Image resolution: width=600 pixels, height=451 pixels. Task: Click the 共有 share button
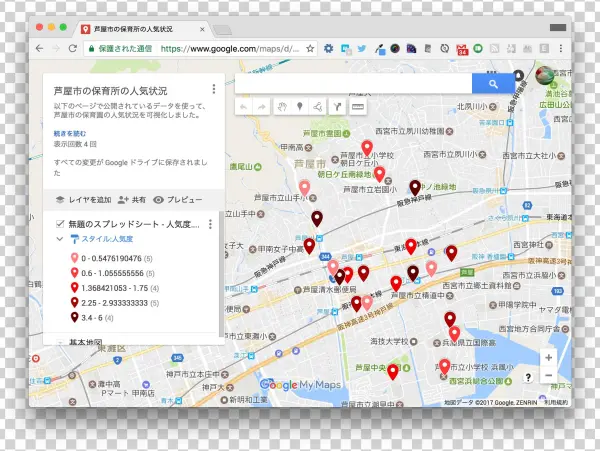click(x=132, y=200)
